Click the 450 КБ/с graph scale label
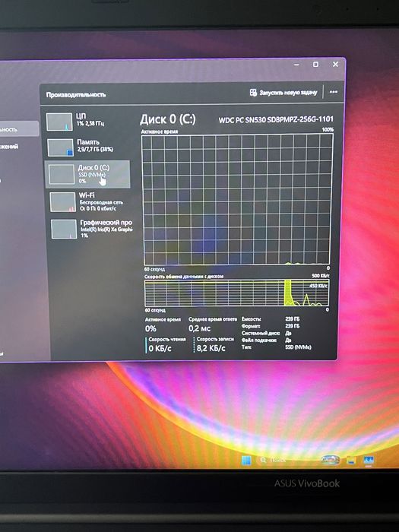399x532 pixels. click(318, 286)
